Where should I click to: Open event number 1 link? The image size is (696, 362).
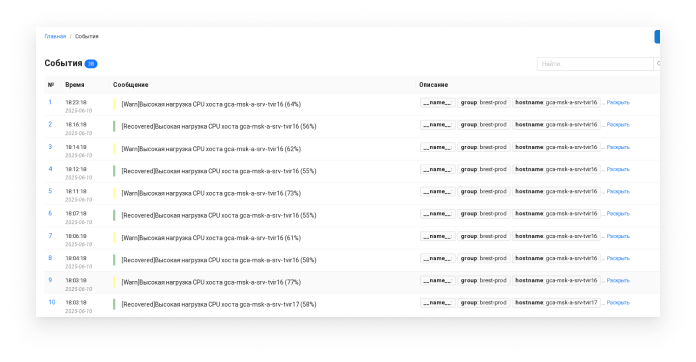pos(50,102)
